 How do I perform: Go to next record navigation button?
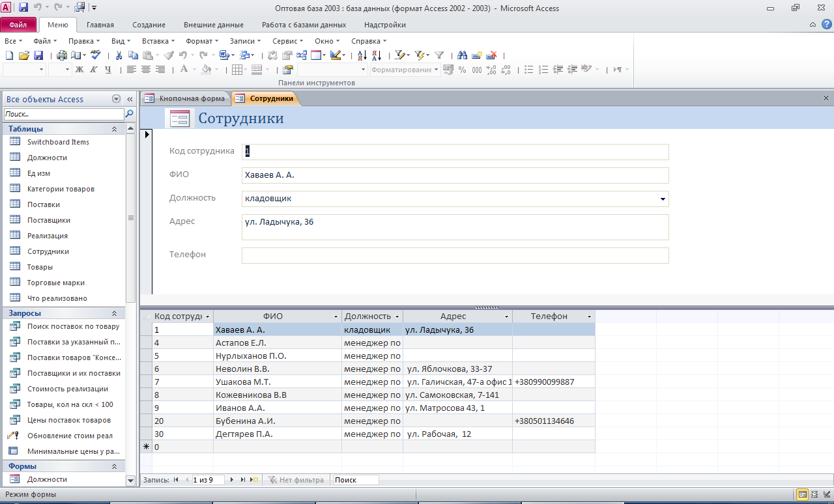(231, 480)
